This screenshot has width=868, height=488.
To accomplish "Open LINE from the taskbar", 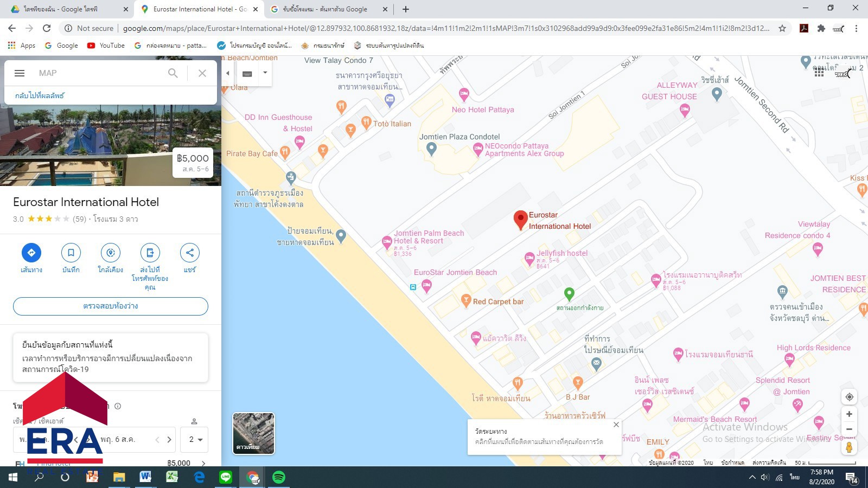I will pyautogui.click(x=226, y=477).
